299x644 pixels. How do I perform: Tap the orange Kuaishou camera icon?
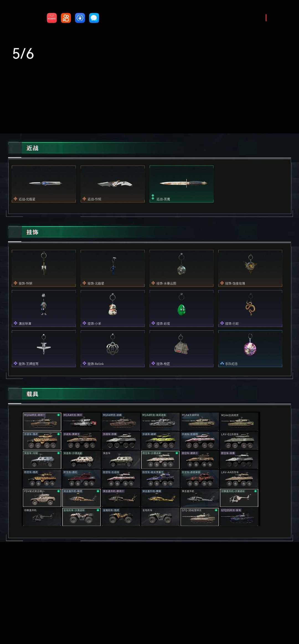pos(66,18)
